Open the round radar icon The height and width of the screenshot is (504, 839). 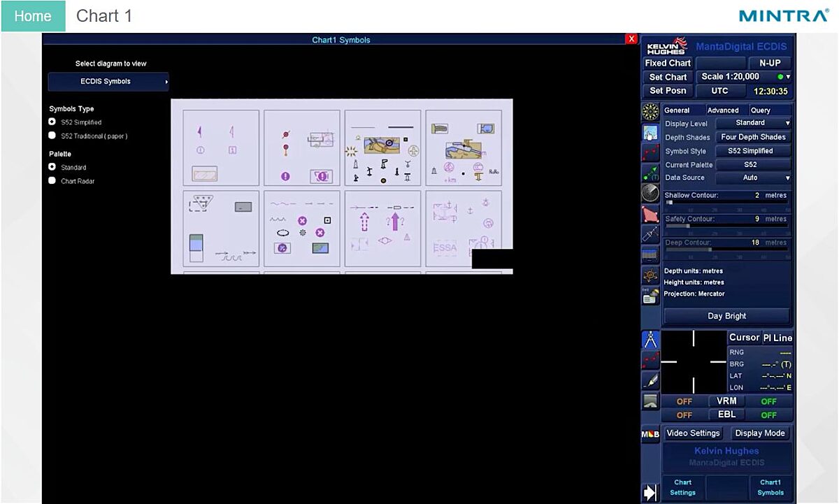[x=651, y=194]
